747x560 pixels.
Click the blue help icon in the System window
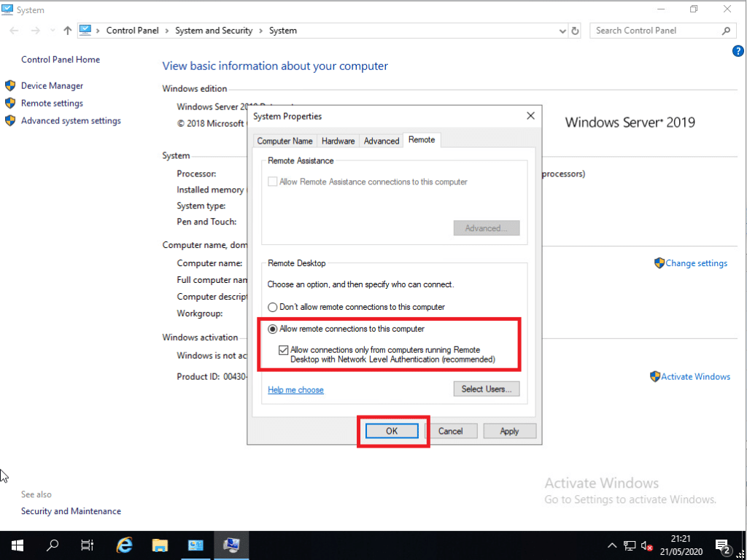tap(737, 51)
